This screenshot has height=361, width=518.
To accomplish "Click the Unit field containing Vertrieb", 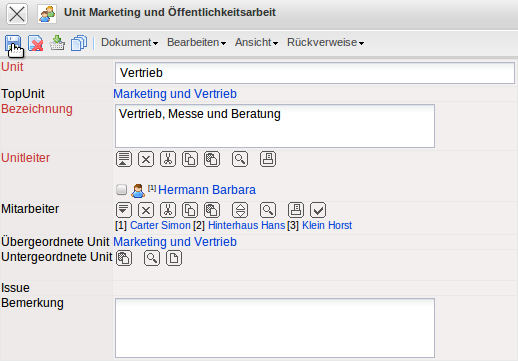I will (315, 73).
